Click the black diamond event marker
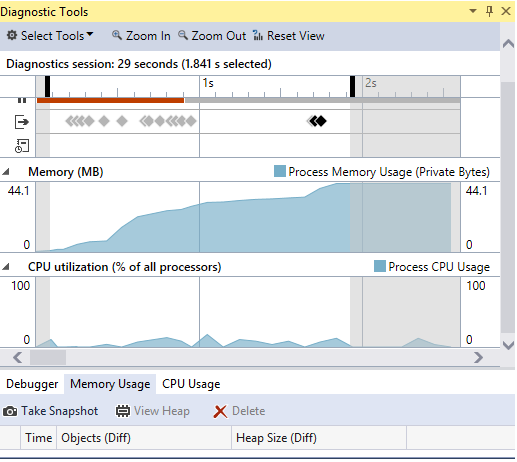This screenshot has height=462, width=517. (x=321, y=121)
